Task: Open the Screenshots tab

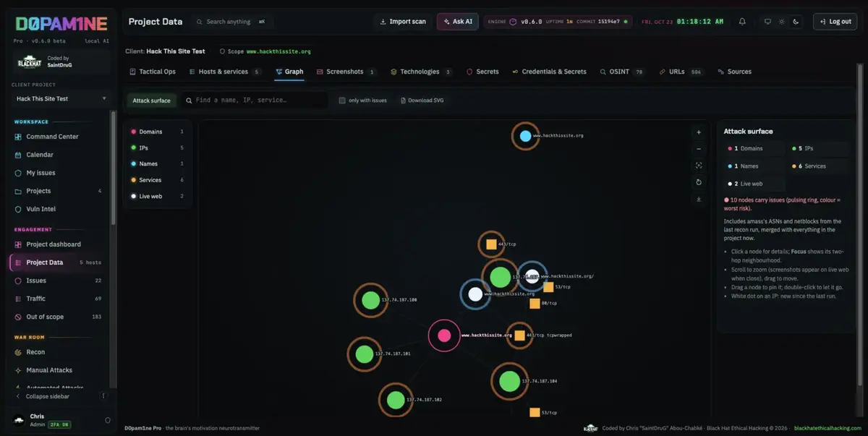Action: coord(346,72)
